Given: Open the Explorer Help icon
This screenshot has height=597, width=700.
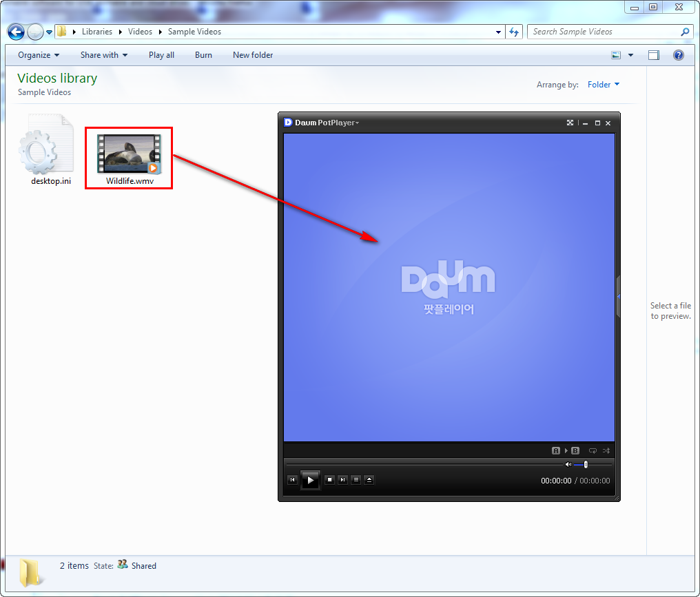Looking at the screenshot, I should coord(679,55).
